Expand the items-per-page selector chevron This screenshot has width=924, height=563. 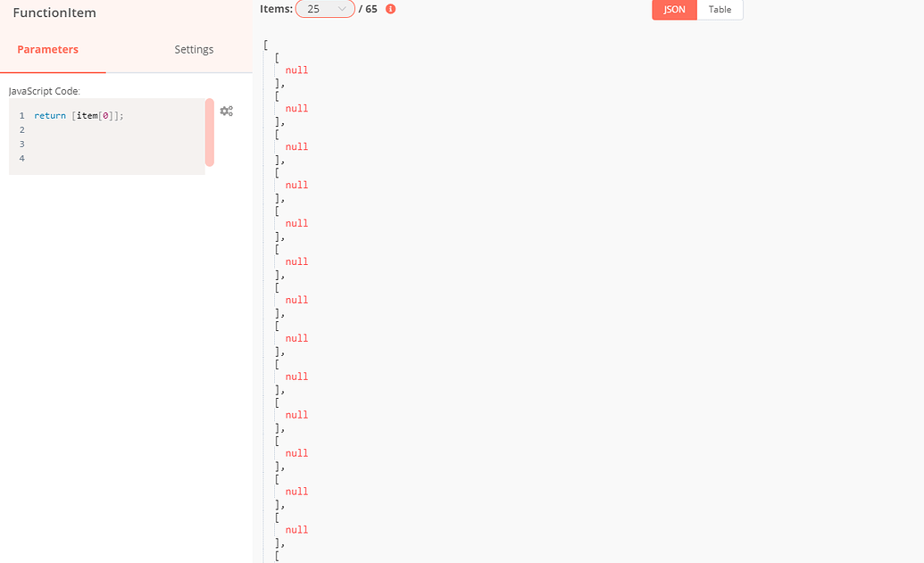[x=341, y=8]
